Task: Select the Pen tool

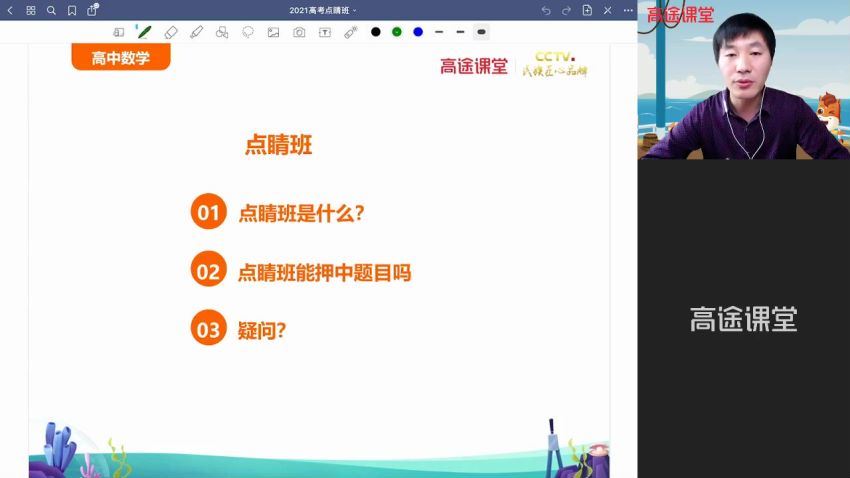Action: 144,32
